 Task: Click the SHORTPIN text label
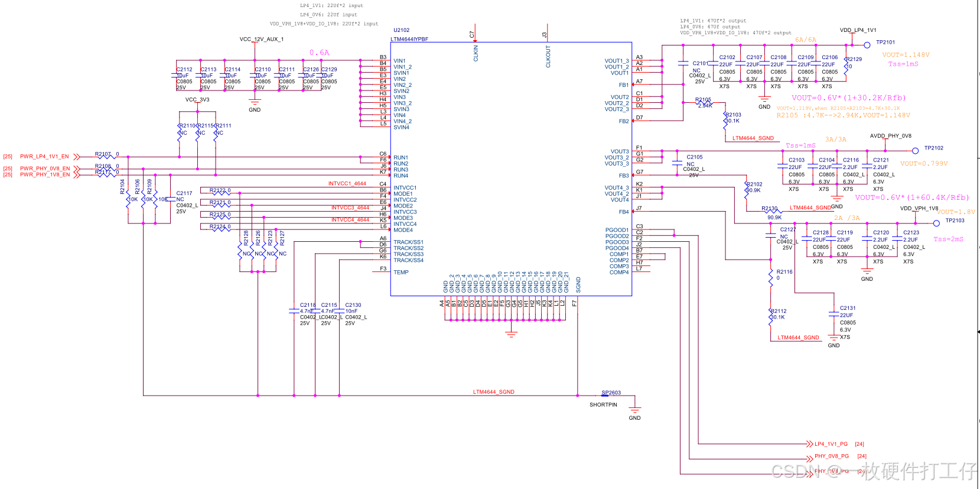click(x=603, y=405)
